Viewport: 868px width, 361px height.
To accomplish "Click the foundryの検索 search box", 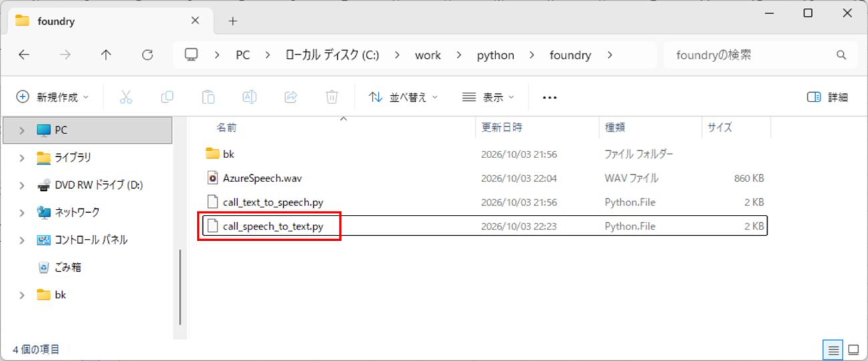I will click(x=760, y=55).
